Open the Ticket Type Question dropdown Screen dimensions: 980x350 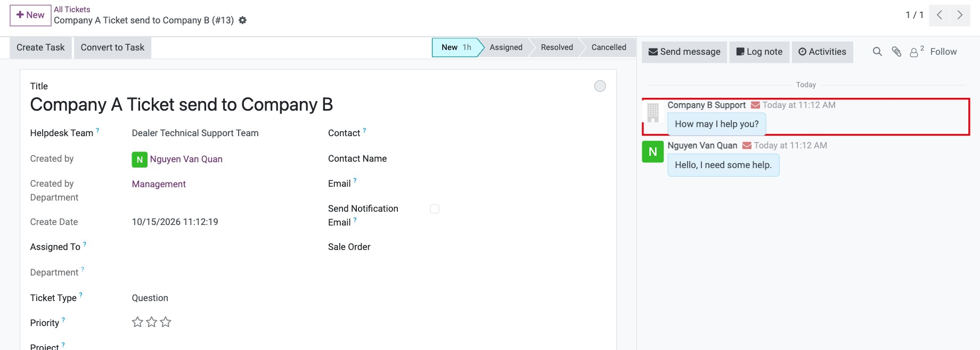(x=218, y=298)
